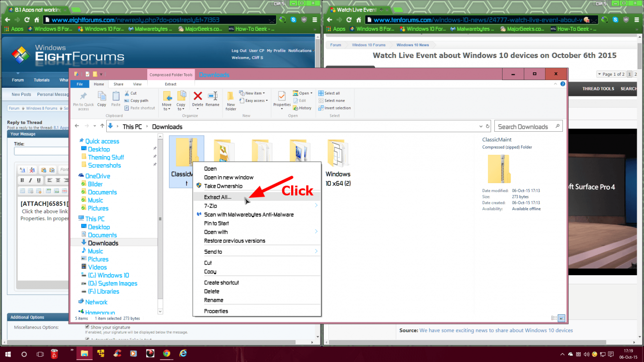Open the Share ribbon tab
Image resolution: width=644 pixels, height=362 pixels.
point(118,84)
